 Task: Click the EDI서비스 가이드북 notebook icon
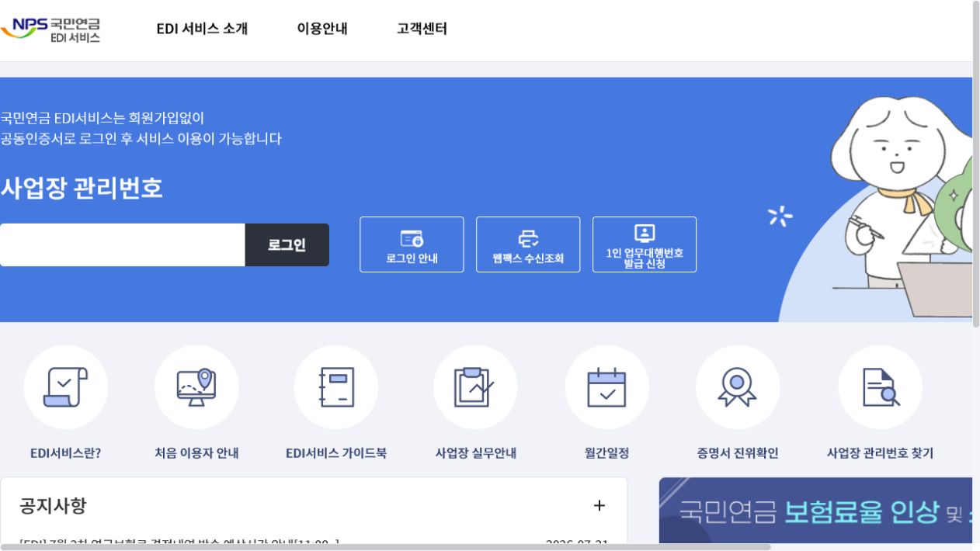coord(336,387)
